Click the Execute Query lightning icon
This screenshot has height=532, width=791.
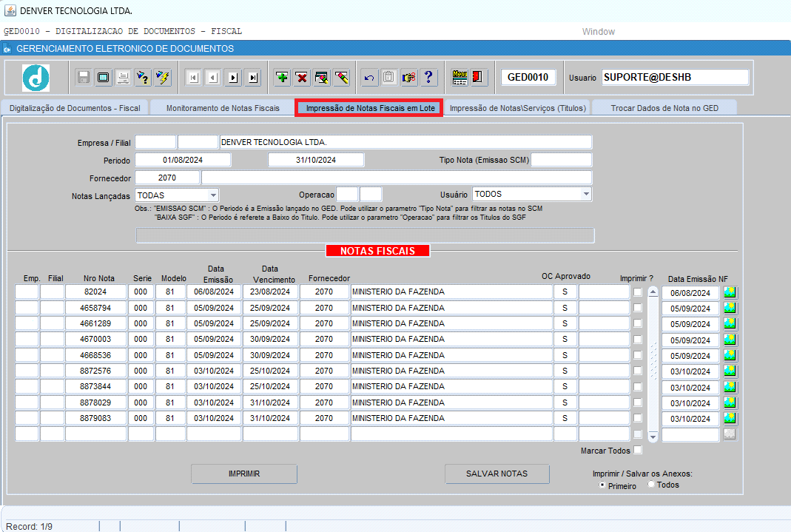pos(163,78)
